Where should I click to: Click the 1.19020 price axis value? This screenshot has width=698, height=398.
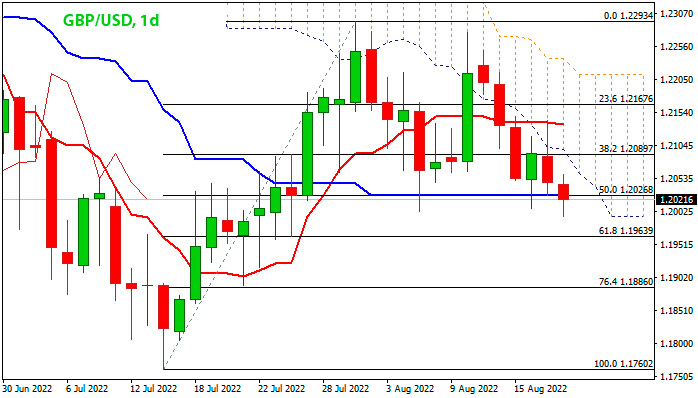pos(677,277)
